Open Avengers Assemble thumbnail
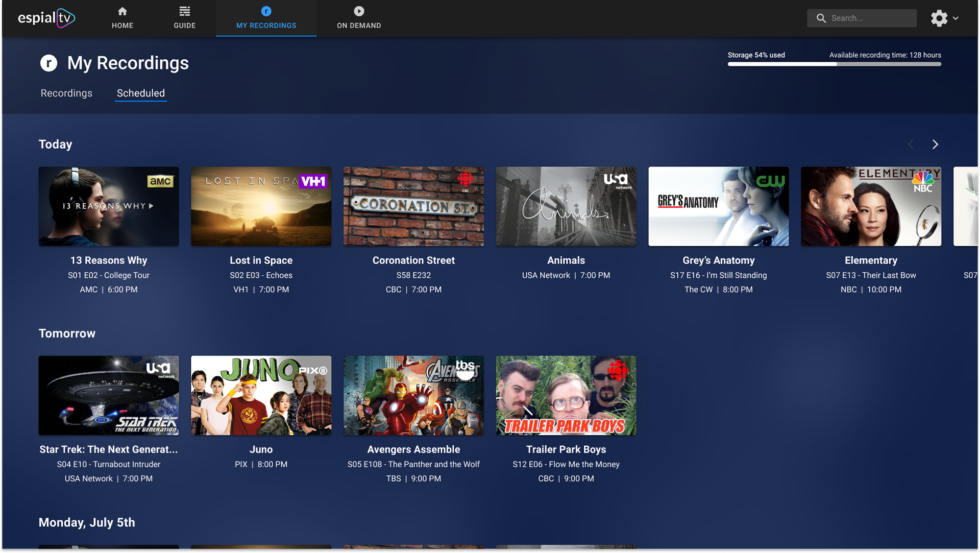 [413, 396]
